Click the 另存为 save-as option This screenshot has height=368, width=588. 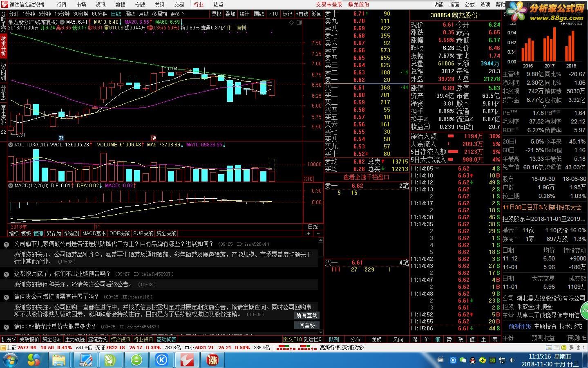tap(54, 233)
